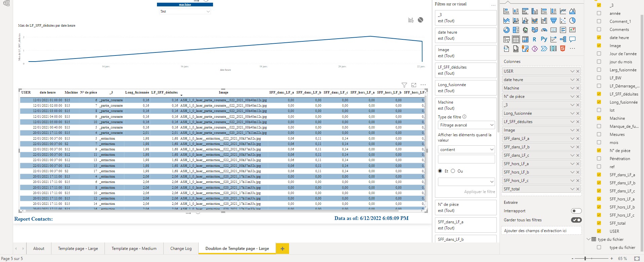Viewport: 644px width, 262px height.
Task: Open the Filtrage avancé filter type dropdown
Action: tap(466, 125)
